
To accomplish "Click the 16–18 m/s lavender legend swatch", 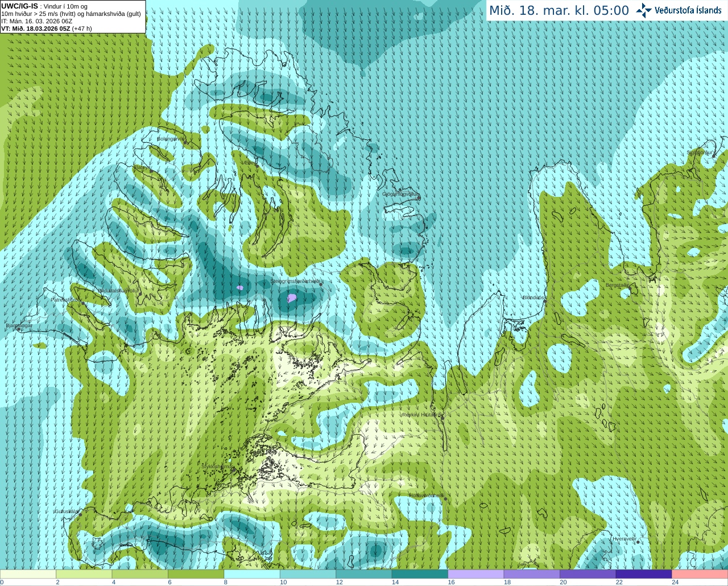I will pos(476,574).
